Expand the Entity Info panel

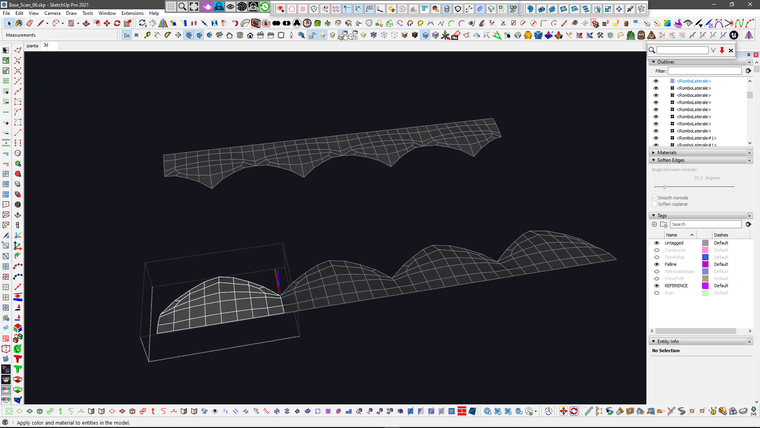668,341
